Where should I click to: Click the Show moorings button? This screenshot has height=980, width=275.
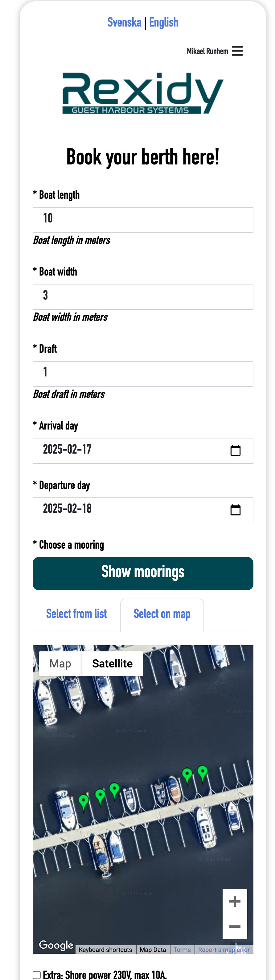(143, 573)
